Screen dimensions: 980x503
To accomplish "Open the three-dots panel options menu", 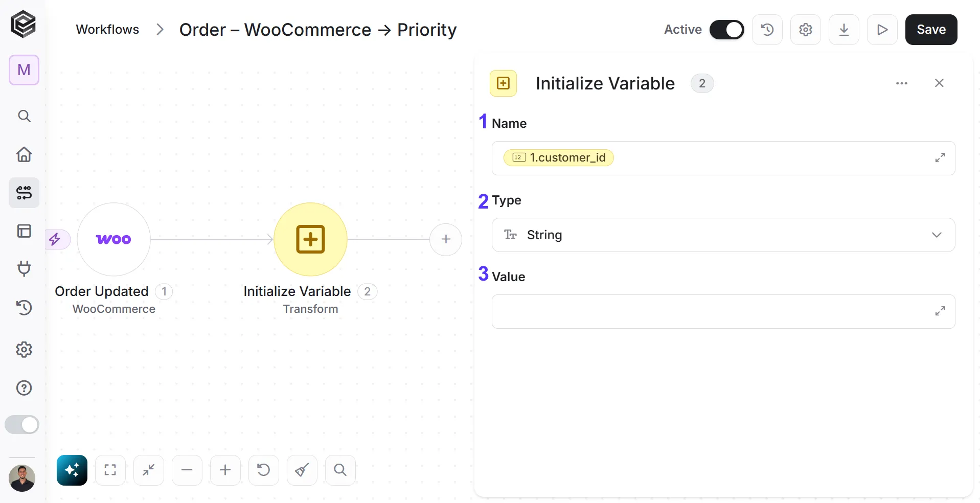I will pyautogui.click(x=902, y=83).
